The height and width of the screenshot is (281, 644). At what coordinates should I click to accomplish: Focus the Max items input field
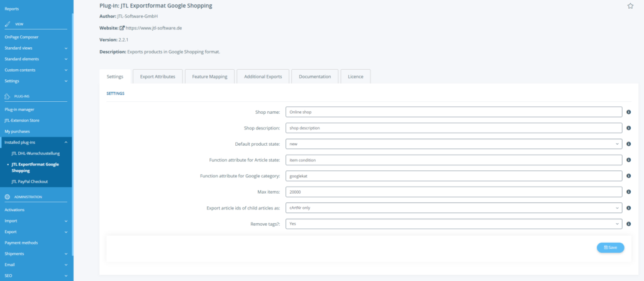[454, 192]
